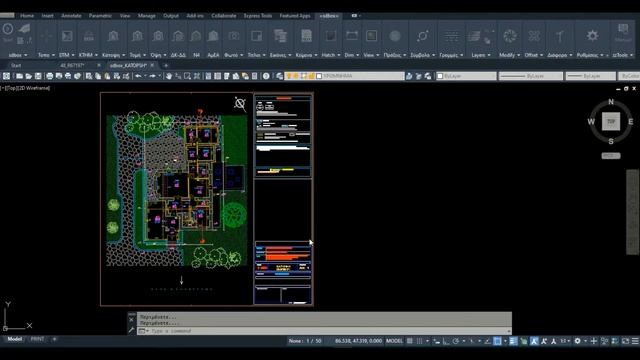Click the Save icon in quick toolbar
Image resolution: width=640 pixels, height=360 pixels.
(x=38, y=76)
